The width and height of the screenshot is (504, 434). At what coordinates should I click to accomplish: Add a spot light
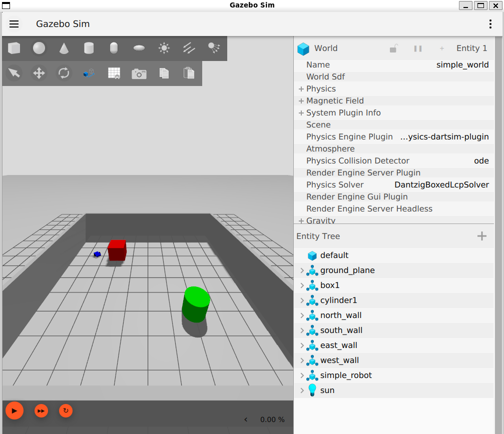tap(214, 48)
